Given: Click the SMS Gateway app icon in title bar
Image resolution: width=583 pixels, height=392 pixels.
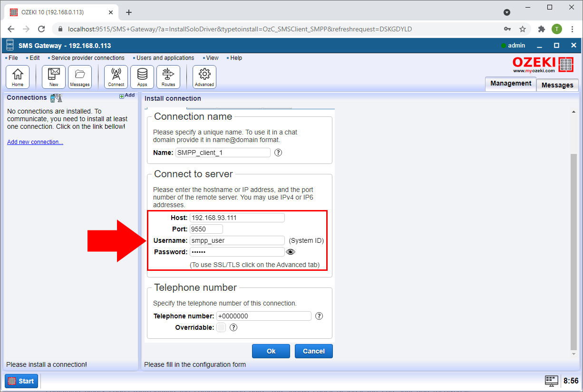Looking at the screenshot, I should [x=10, y=46].
